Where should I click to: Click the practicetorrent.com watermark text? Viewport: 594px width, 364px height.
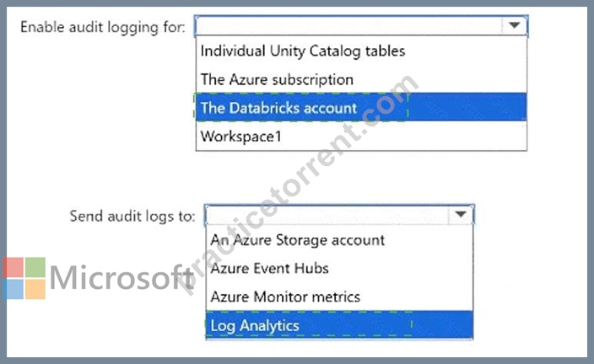tap(300, 185)
